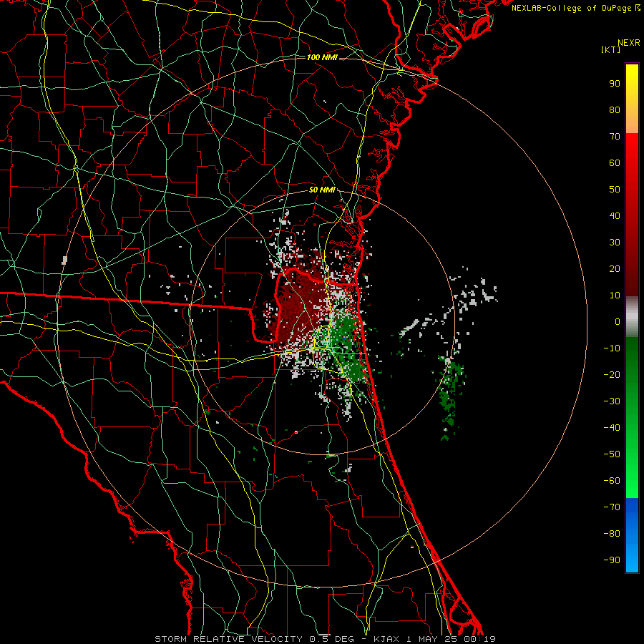Select the 80 value on the velocity scale

615,109
